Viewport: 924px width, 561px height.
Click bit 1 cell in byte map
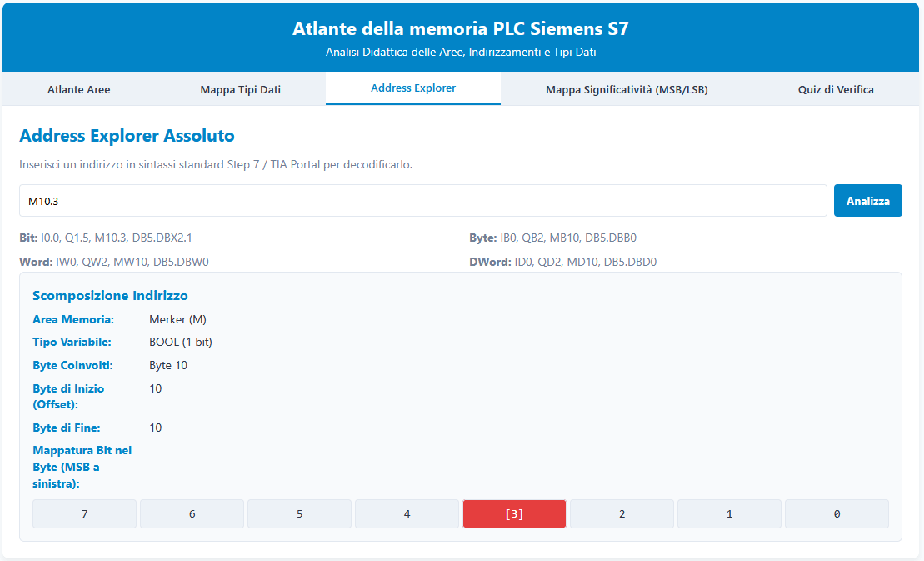click(729, 513)
